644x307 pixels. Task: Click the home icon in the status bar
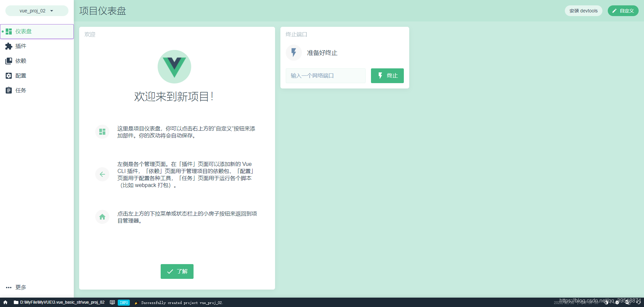point(5,302)
